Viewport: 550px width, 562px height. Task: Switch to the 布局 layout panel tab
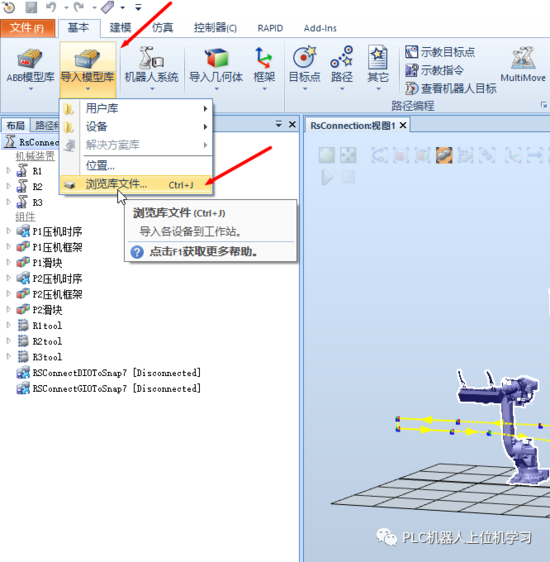pos(15,125)
